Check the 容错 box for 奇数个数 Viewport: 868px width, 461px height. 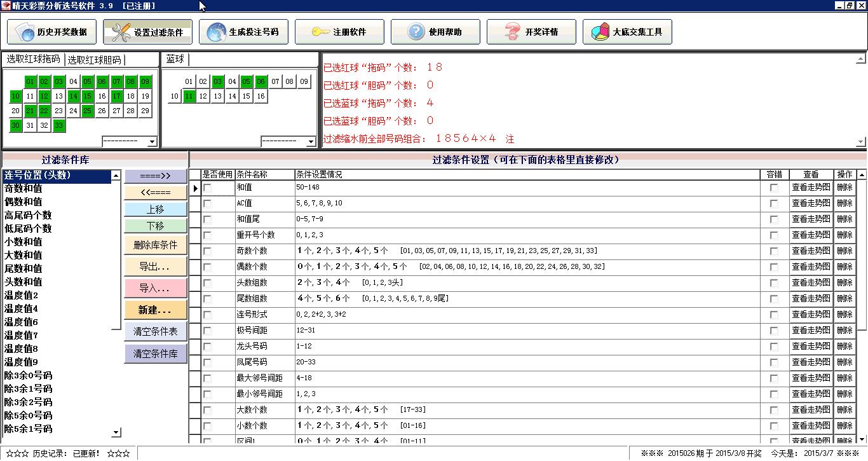[773, 251]
